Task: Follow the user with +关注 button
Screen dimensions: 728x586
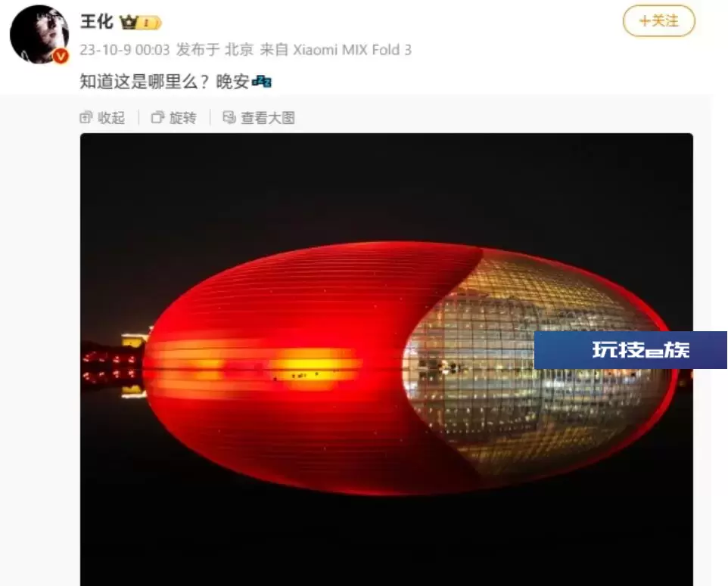Action: point(659,21)
